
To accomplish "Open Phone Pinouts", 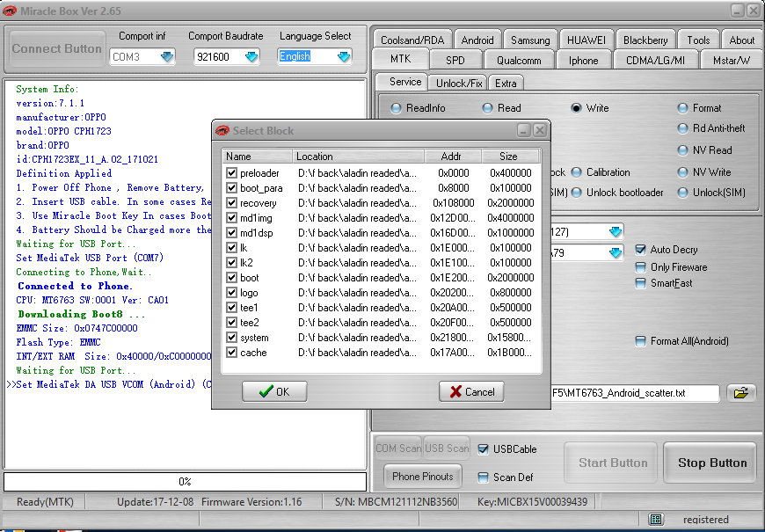I will point(422,477).
